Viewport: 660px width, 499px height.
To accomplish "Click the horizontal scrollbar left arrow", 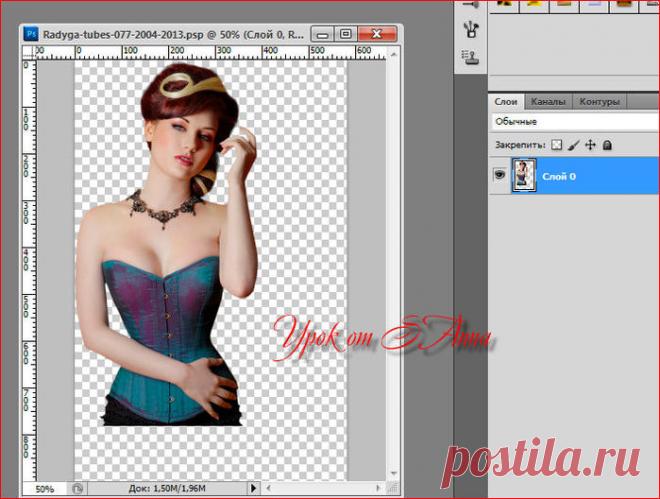I will click(264, 489).
